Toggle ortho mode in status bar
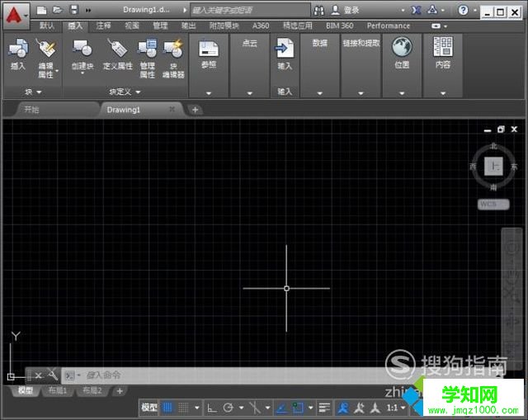The image size is (528, 420). point(212,408)
